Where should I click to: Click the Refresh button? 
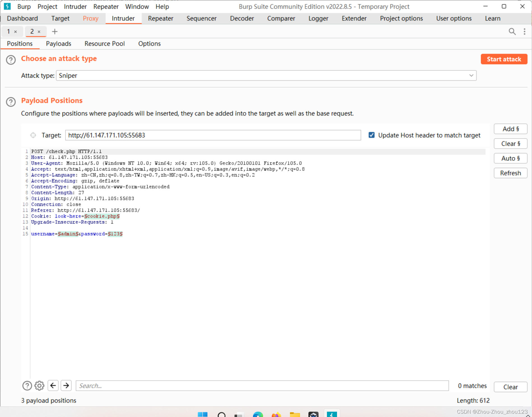(x=510, y=173)
